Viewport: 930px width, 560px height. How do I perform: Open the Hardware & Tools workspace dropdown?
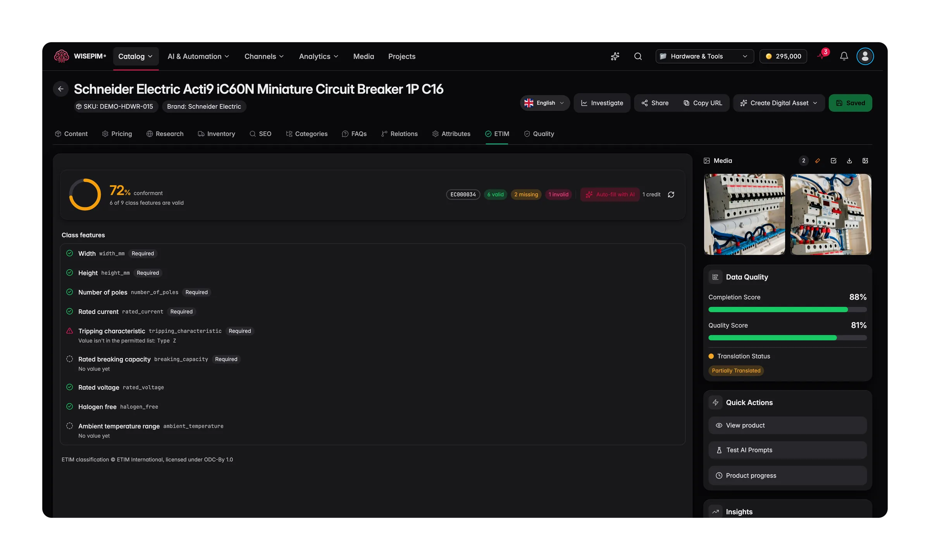click(x=704, y=56)
